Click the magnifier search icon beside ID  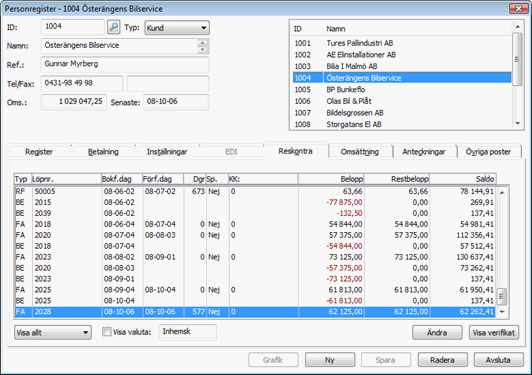[114, 27]
